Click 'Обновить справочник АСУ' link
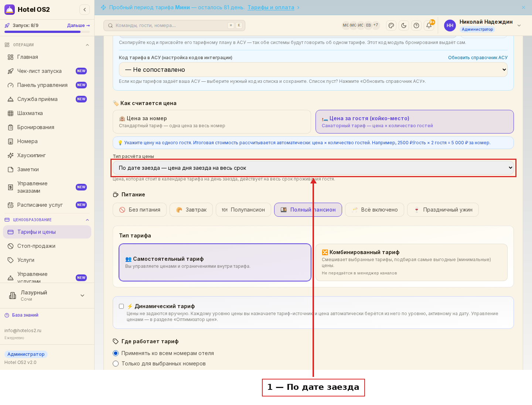This screenshot has height=405, width=532. (x=478, y=58)
